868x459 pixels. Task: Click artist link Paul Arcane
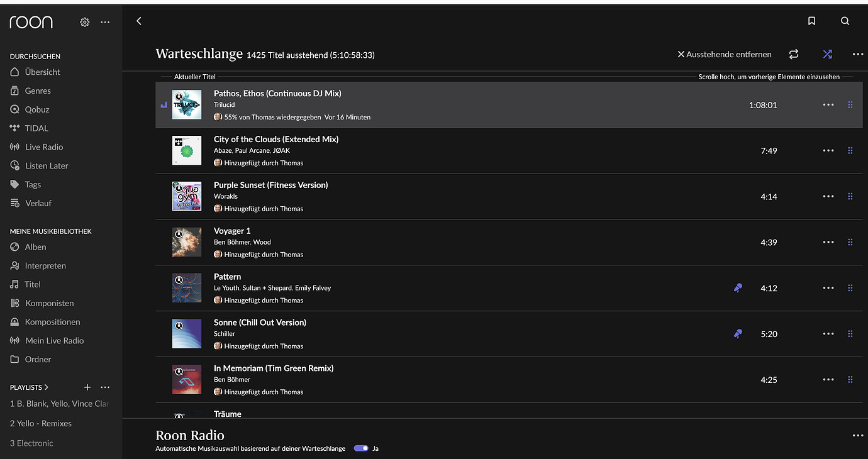[x=252, y=150]
